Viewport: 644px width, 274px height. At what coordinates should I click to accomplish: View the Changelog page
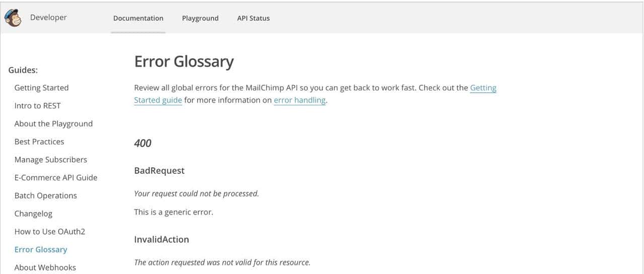pos(33,214)
